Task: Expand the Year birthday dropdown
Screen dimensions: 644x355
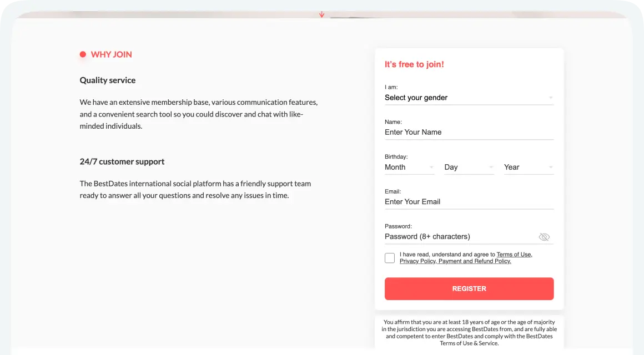Action: coord(528,167)
